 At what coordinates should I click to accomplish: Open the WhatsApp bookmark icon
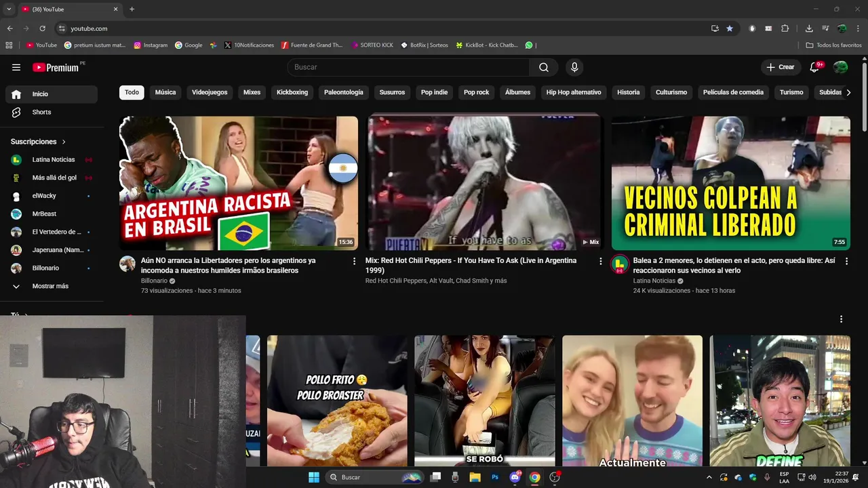pyautogui.click(x=529, y=45)
